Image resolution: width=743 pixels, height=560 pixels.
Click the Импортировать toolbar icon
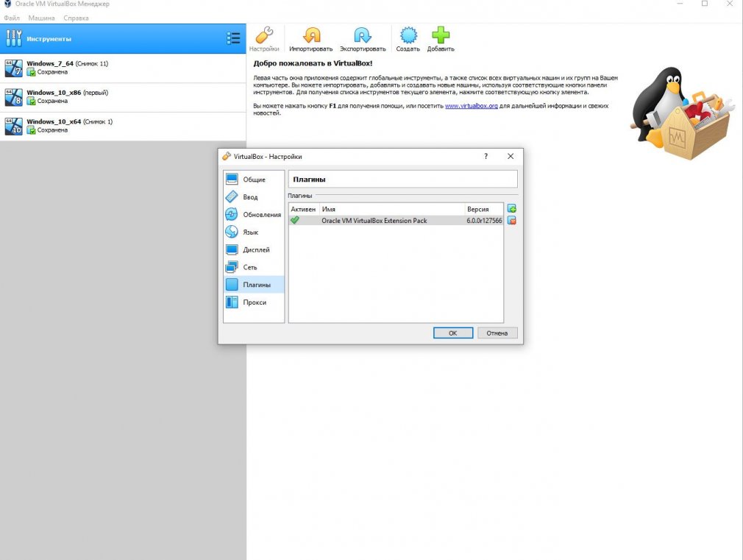311,35
